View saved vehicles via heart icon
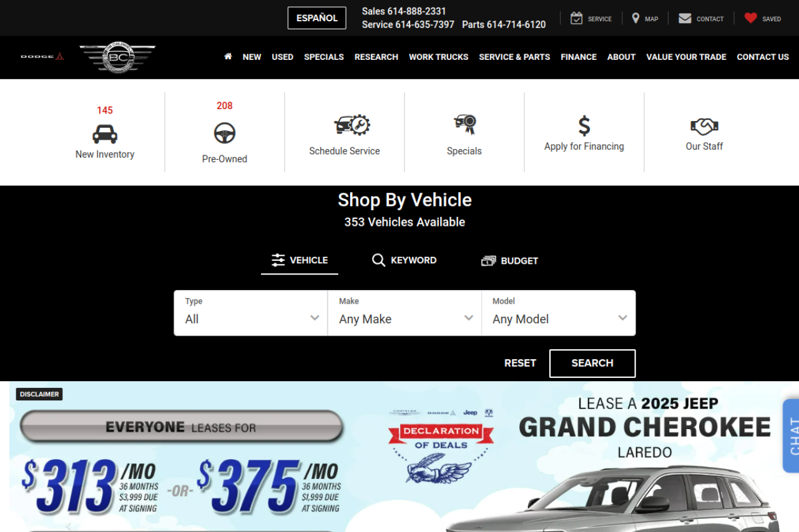Screen dimensions: 799x532 click(750, 18)
